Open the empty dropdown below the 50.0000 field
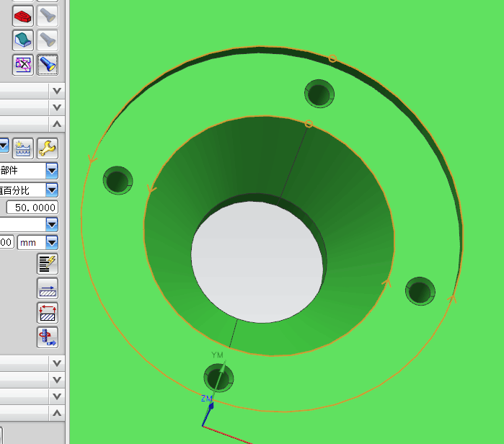Image resolution: width=504 pixels, height=444 pixels. click(x=52, y=224)
